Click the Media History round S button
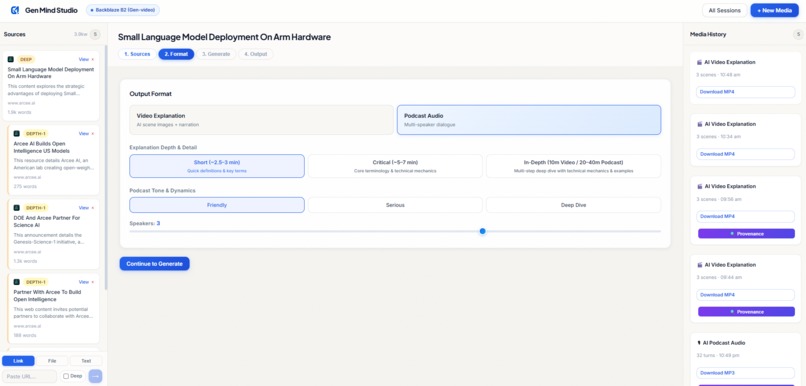The height and width of the screenshot is (386, 806). click(798, 34)
